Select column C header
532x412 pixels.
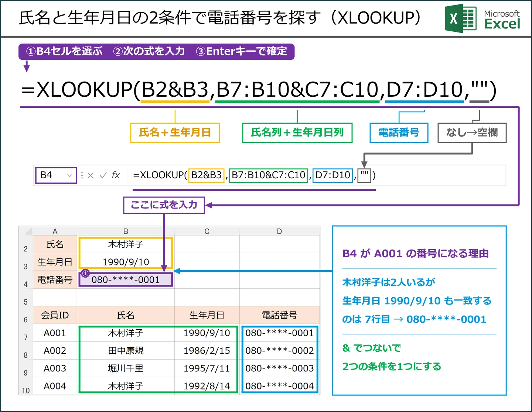coord(207,231)
